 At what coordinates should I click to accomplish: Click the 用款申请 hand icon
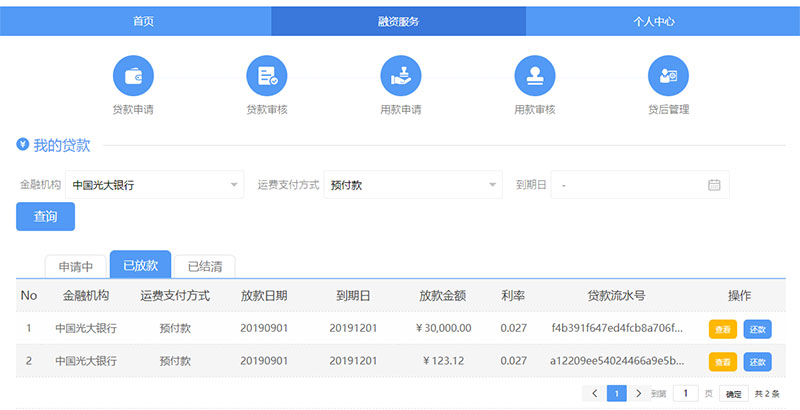400,75
